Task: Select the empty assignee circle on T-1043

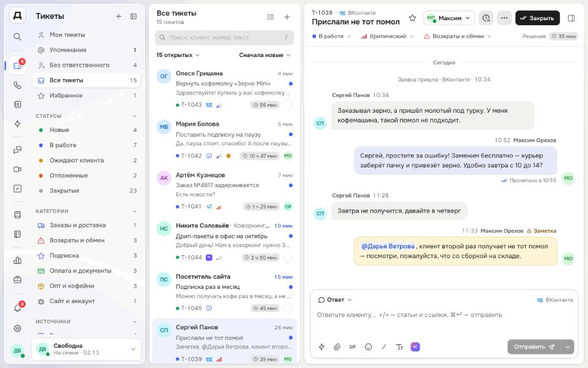Action: coord(288,105)
